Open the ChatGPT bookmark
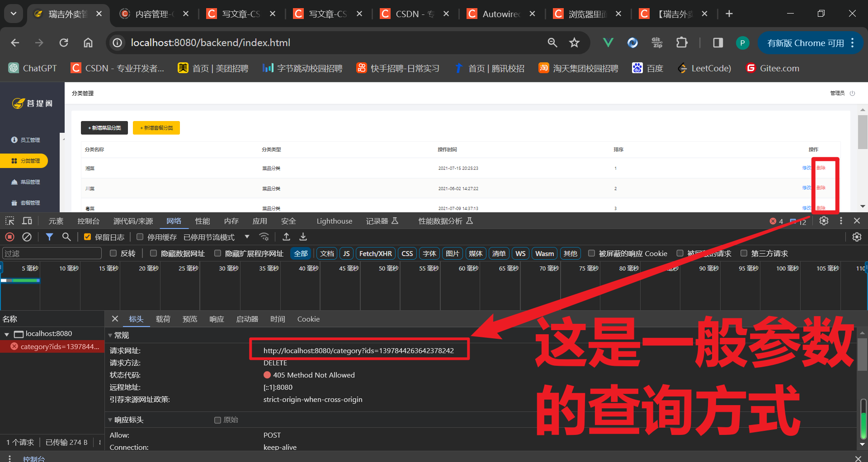868x462 pixels. pyautogui.click(x=33, y=68)
